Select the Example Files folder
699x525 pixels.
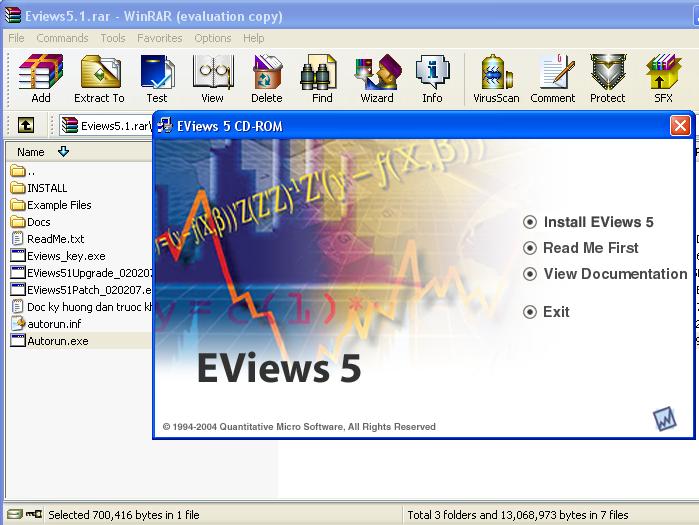(51, 205)
